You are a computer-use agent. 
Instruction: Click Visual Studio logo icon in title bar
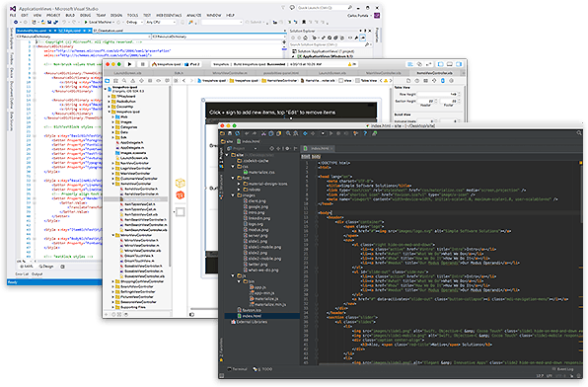pos(13,8)
